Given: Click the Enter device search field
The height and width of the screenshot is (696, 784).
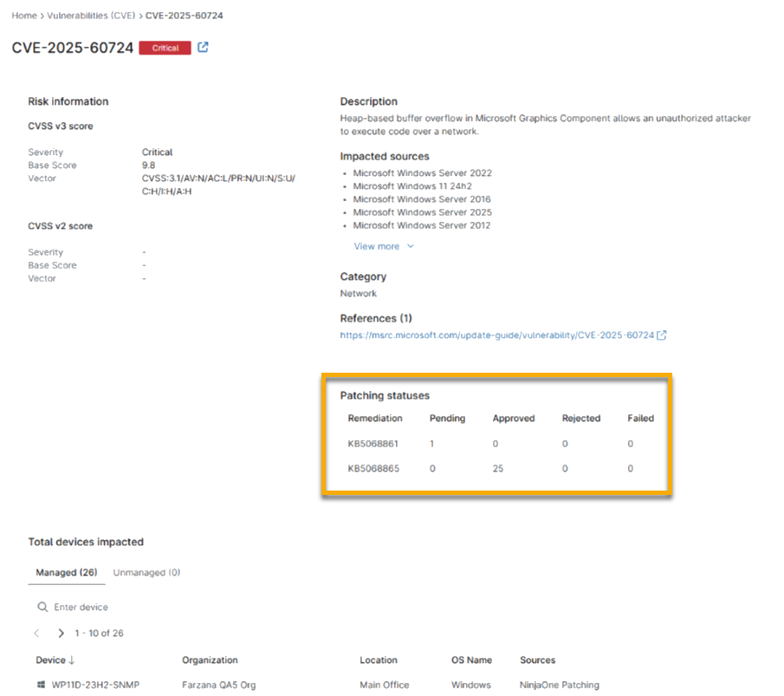Looking at the screenshot, I should click(x=130, y=608).
